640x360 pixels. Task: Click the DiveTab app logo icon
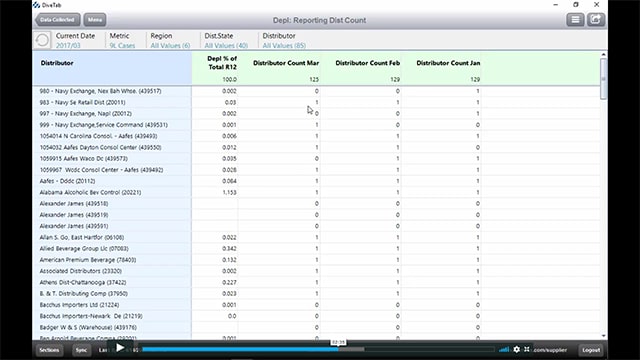(x=37, y=5)
